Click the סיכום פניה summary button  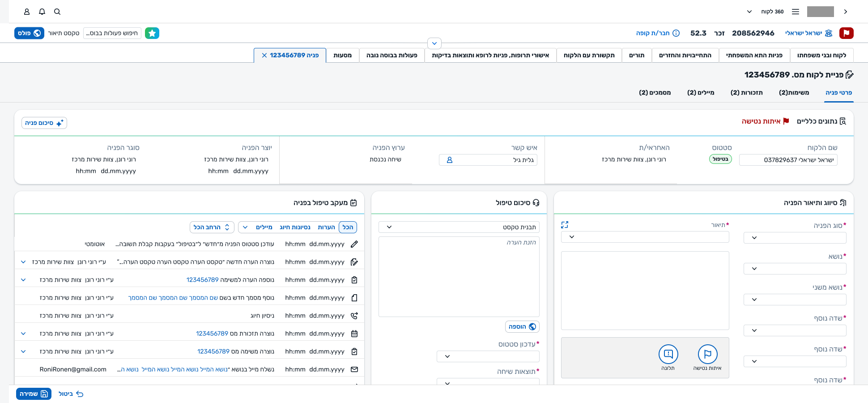pos(44,123)
